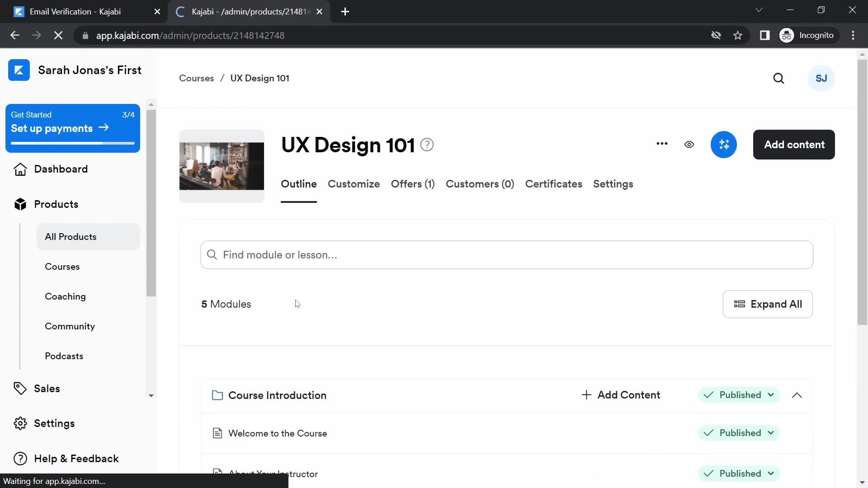The image size is (868, 488).
Task: Click the Courses breadcrumb link
Action: click(196, 78)
